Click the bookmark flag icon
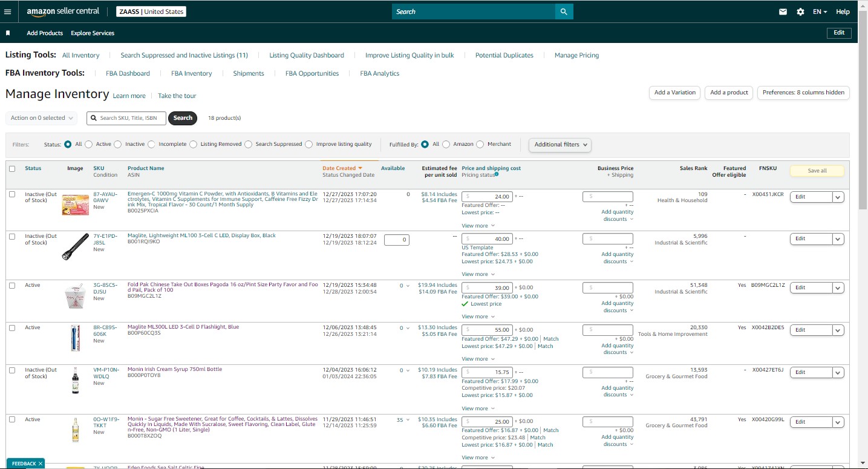 pos(8,33)
